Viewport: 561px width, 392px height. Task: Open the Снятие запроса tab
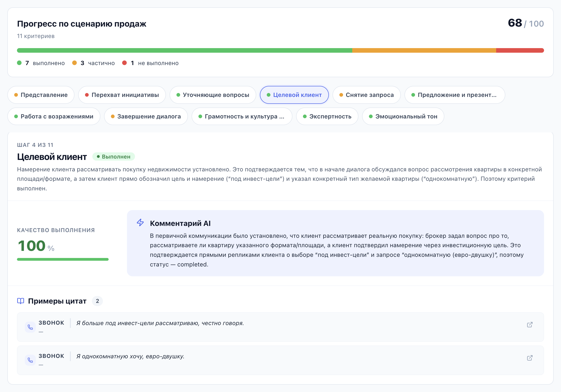pos(366,95)
